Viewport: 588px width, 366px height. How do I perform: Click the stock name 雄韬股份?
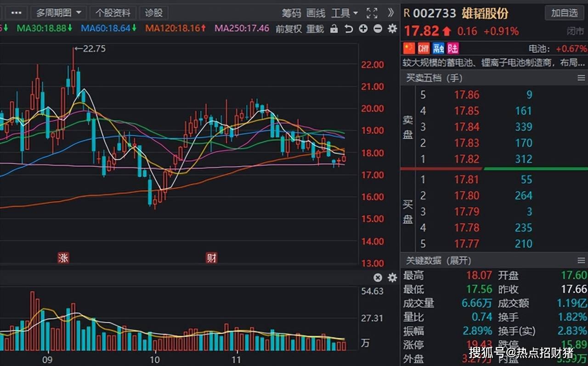click(485, 13)
